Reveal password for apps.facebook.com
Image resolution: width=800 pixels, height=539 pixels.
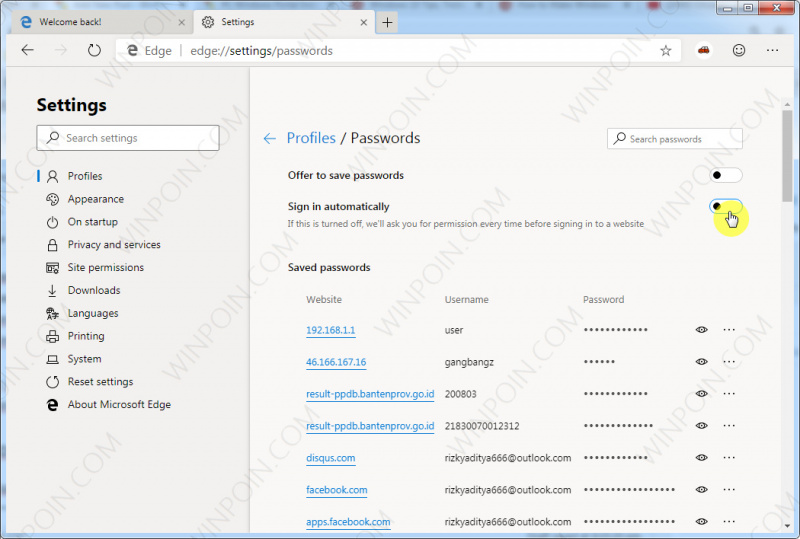tap(702, 522)
